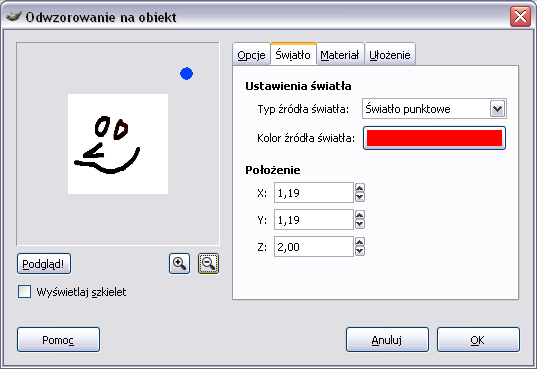The height and width of the screenshot is (369, 537).
Task: Click the Światło punktowe combo box arrow
Action: (497, 109)
